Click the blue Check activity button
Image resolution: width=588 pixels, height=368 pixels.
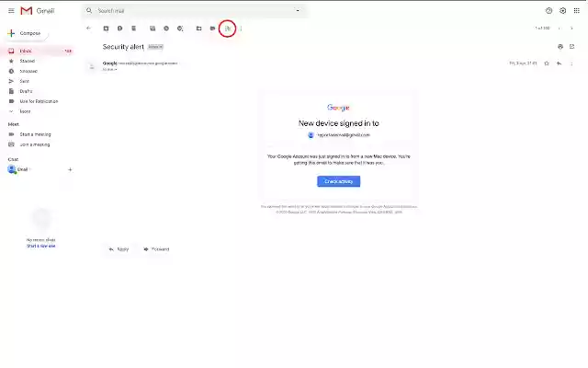339,181
